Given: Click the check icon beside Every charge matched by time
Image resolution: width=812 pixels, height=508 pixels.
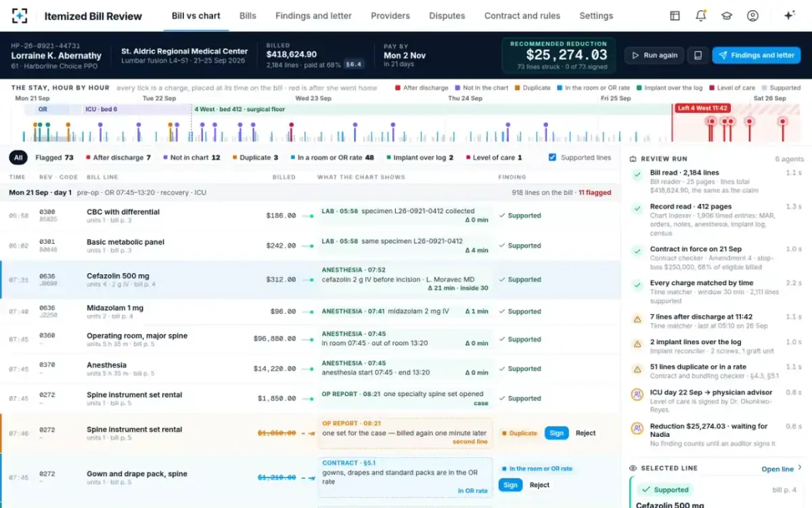Looking at the screenshot, I should tap(637, 285).
